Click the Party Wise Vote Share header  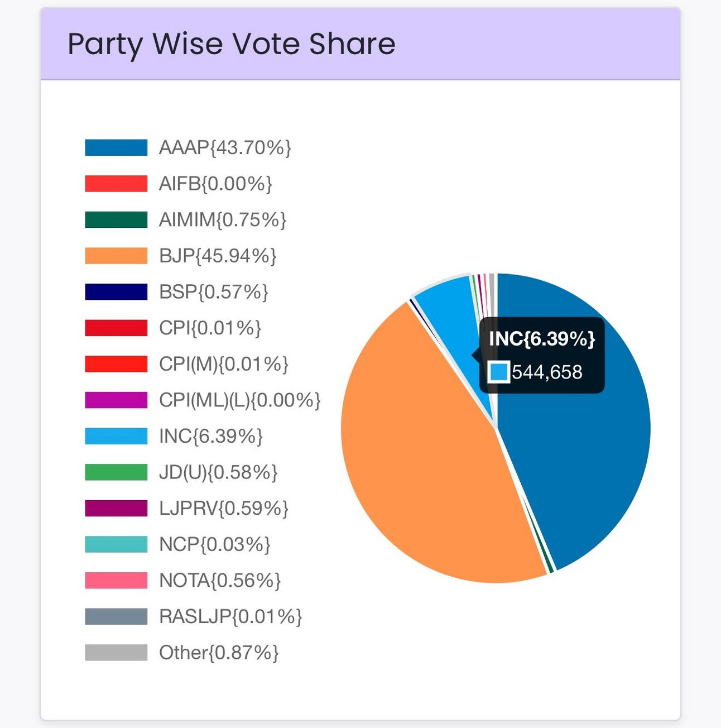pyautogui.click(x=232, y=44)
